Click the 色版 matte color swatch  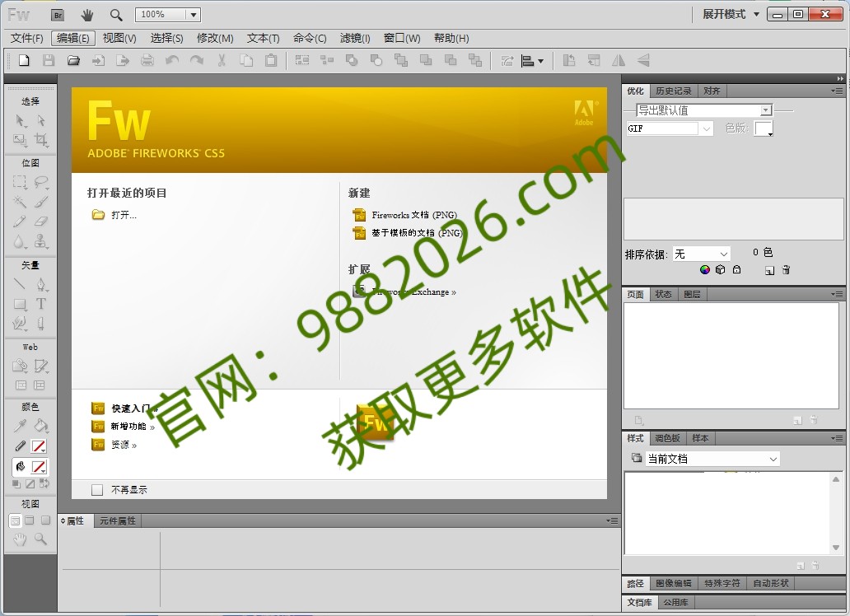(x=764, y=128)
